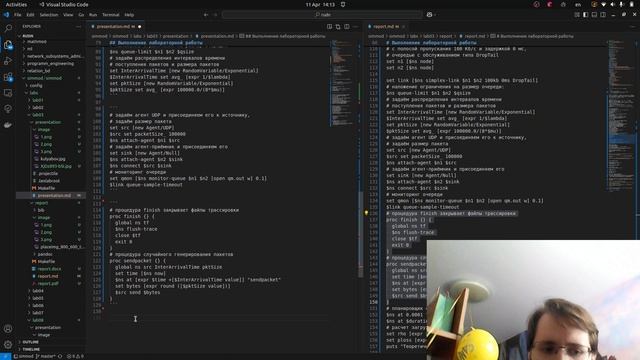Open the Terminal menu
The height and width of the screenshot is (360, 640).
tap(110, 15)
